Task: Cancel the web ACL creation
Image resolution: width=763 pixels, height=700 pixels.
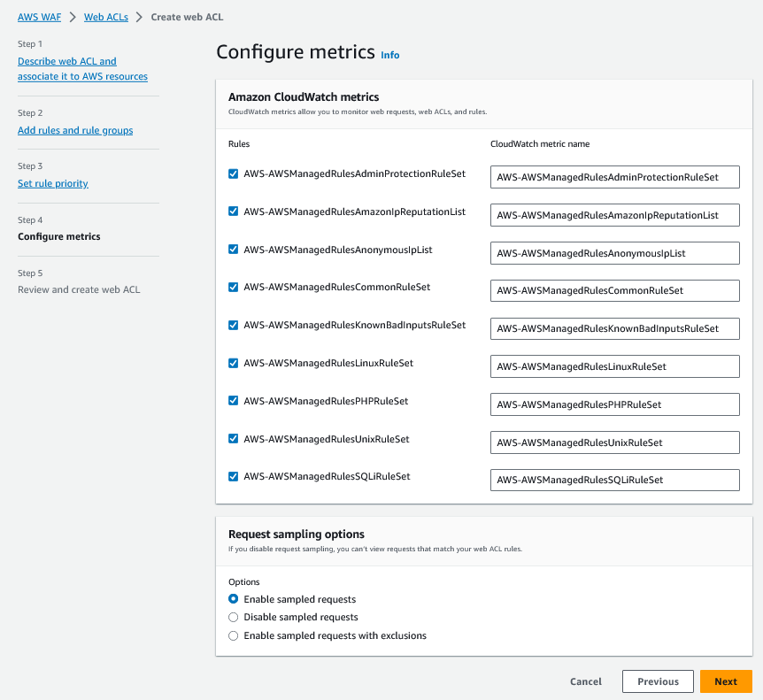Action: coord(585,681)
